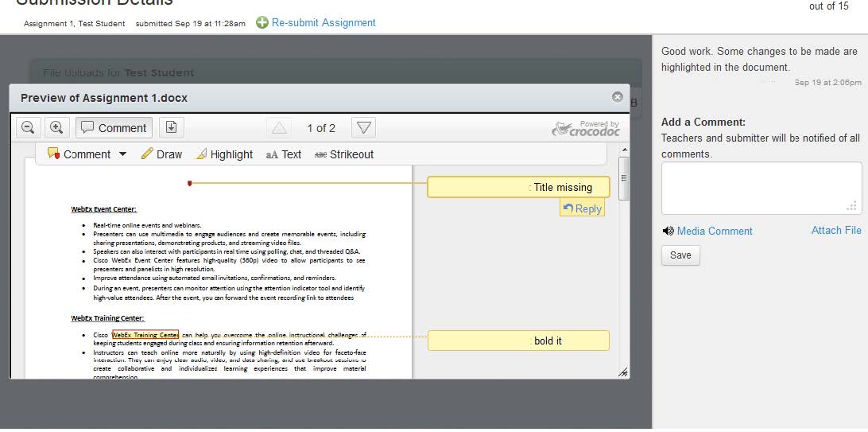The height and width of the screenshot is (432, 868).
Task: Click the Media Comment speaker icon
Action: tap(668, 231)
